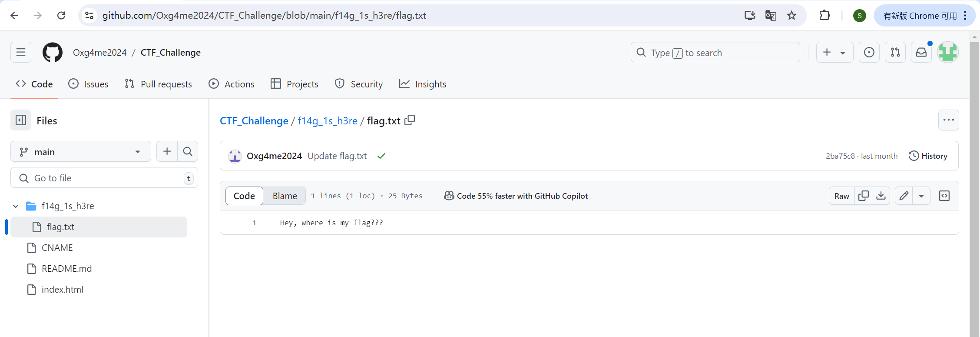Open your issues icon in header
This screenshot has width=980, height=337.
869,53
